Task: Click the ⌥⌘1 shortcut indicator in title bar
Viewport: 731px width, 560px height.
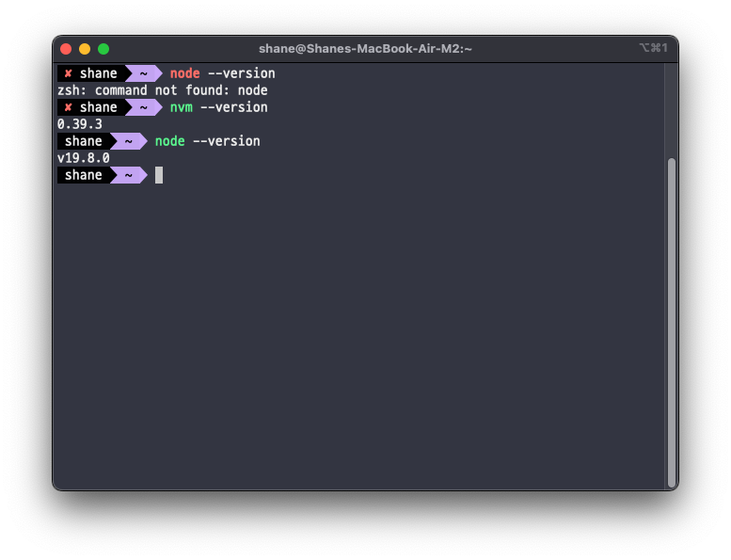Action: (653, 48)
